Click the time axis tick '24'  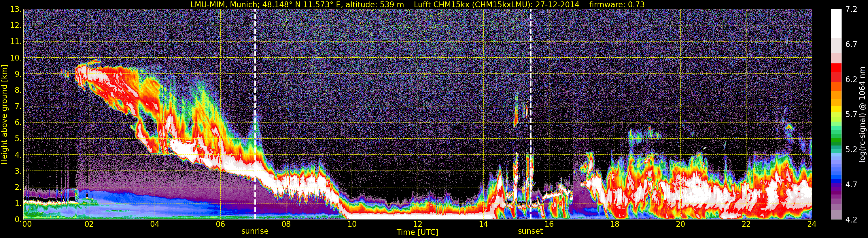812,224
